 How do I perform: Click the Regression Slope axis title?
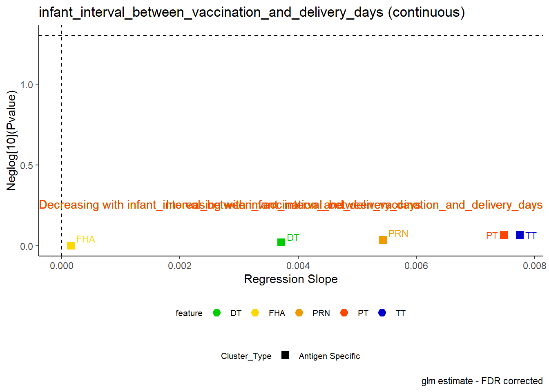(291, 279)
